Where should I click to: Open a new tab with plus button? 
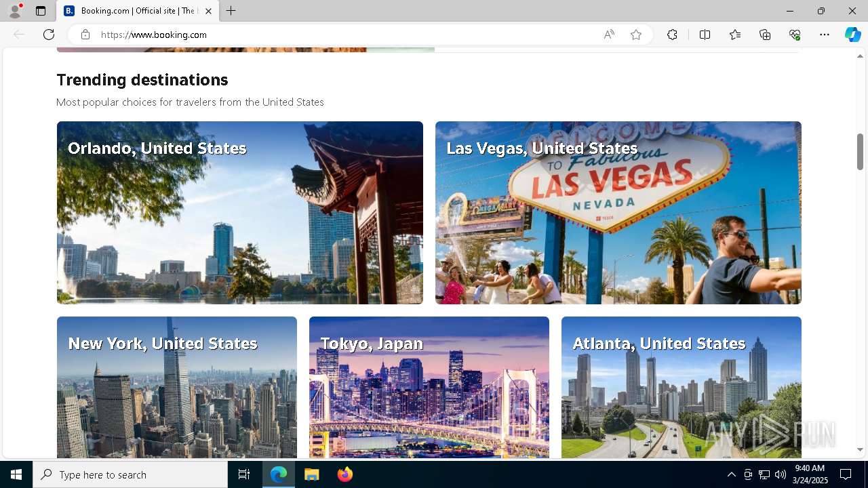click(x=231, y=11)
